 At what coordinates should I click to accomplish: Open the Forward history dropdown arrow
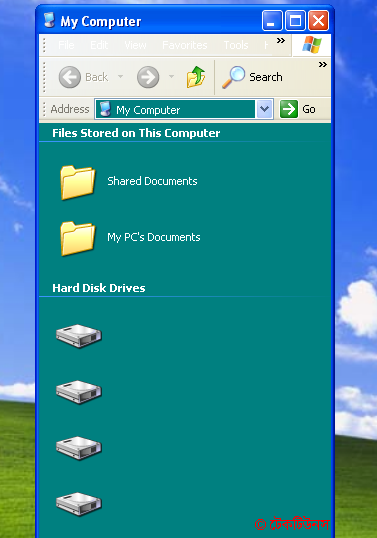click(x=172, y=77)
